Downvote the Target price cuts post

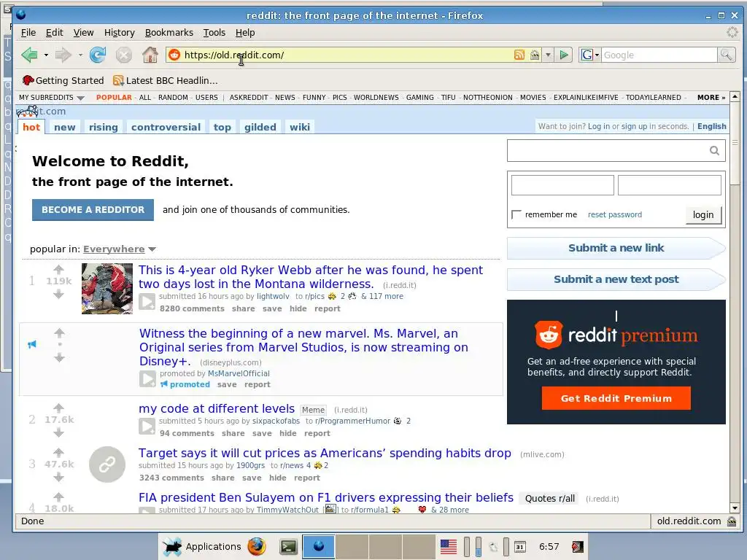tap(58, 477)
